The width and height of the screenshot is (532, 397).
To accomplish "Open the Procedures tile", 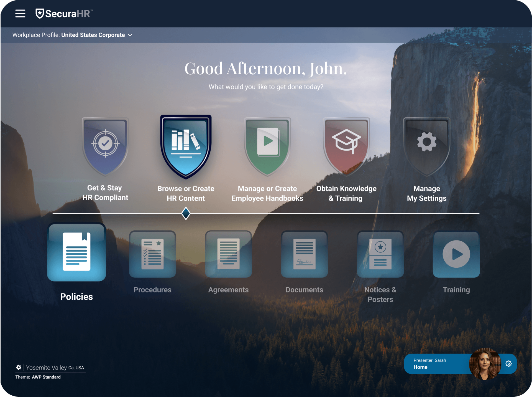I will (152, 254).
